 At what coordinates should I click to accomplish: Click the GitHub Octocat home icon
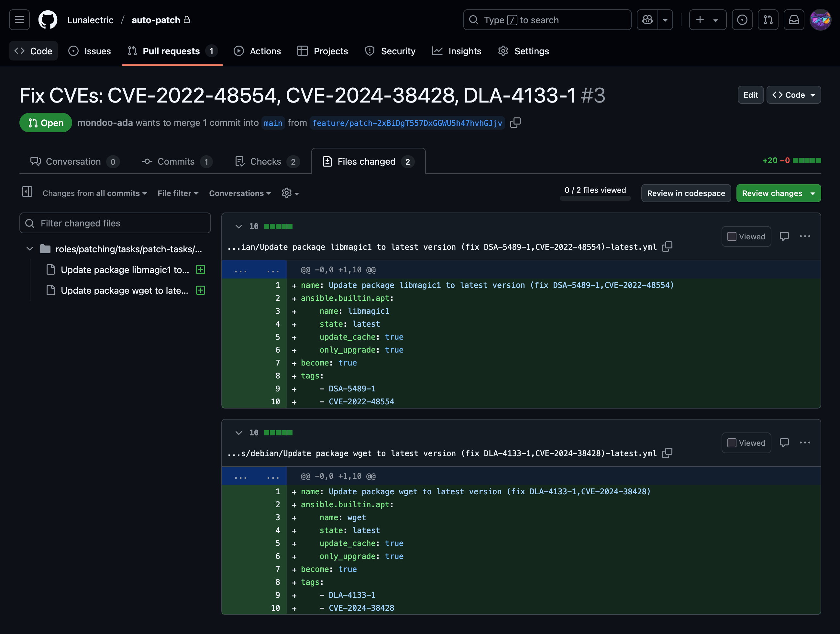(48, 20)
